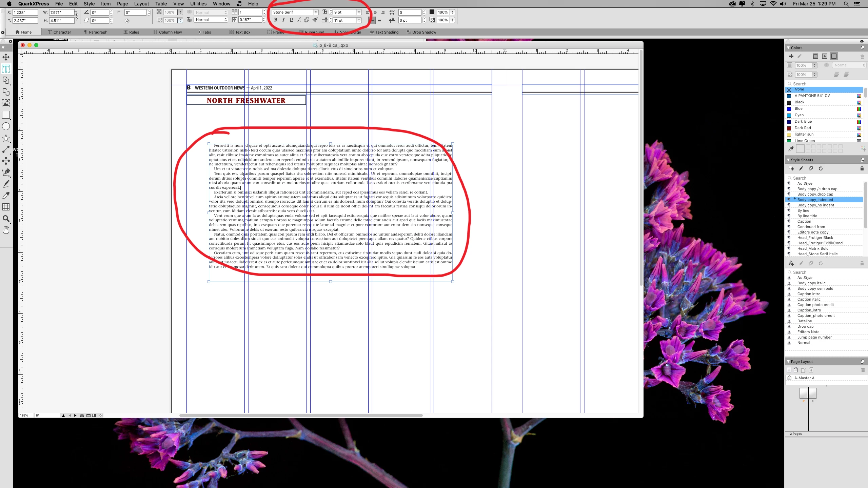Collapse the Style Sheets panel
The width and height of the screenshot is (868, 488).
[x=788, y=160]
